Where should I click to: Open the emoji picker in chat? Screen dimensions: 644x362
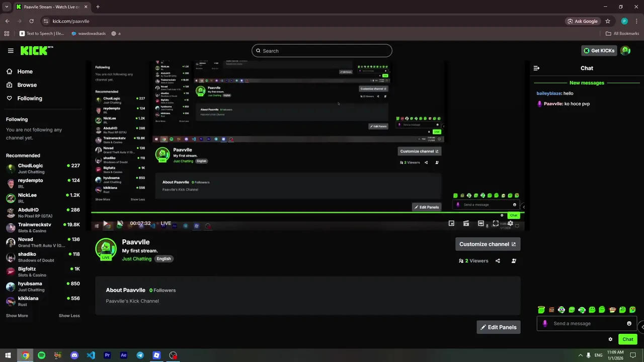coord(629,324)
